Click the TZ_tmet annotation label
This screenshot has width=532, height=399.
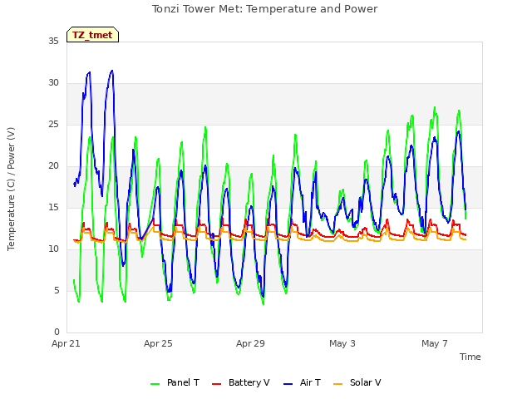(x=92, y=35)
